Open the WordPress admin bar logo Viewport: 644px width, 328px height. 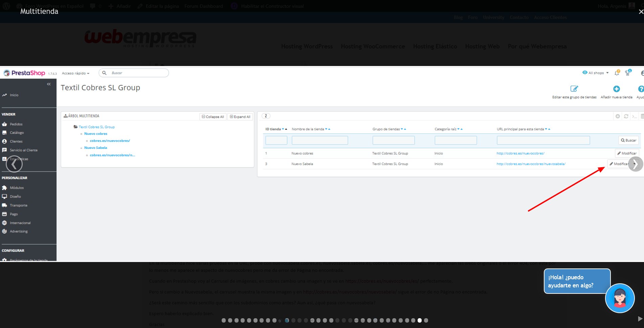pyautogui.click(x=6, y=6)
